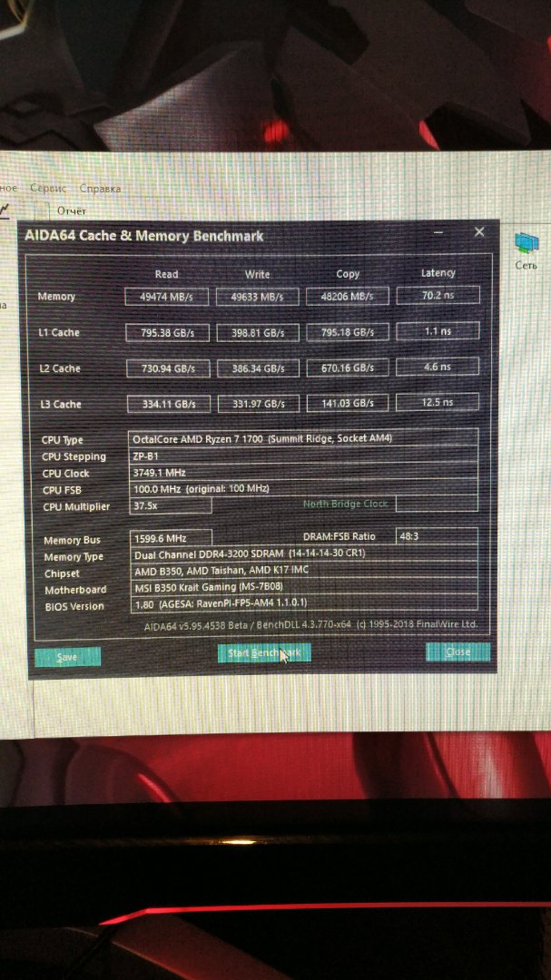
Task: Click the Memory Copy value 48206 MB/s
Action: tap(347, 296)
